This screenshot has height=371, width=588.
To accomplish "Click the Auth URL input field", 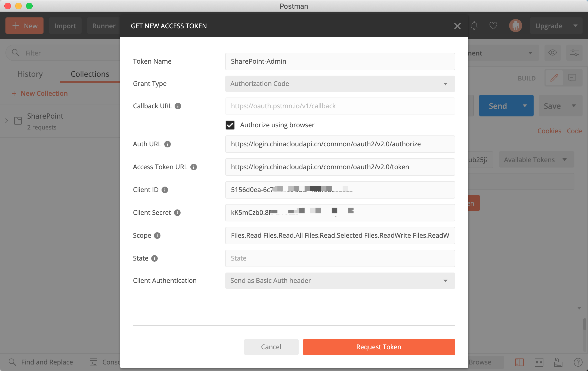I will pyautogui.click(x=340, y=144).
